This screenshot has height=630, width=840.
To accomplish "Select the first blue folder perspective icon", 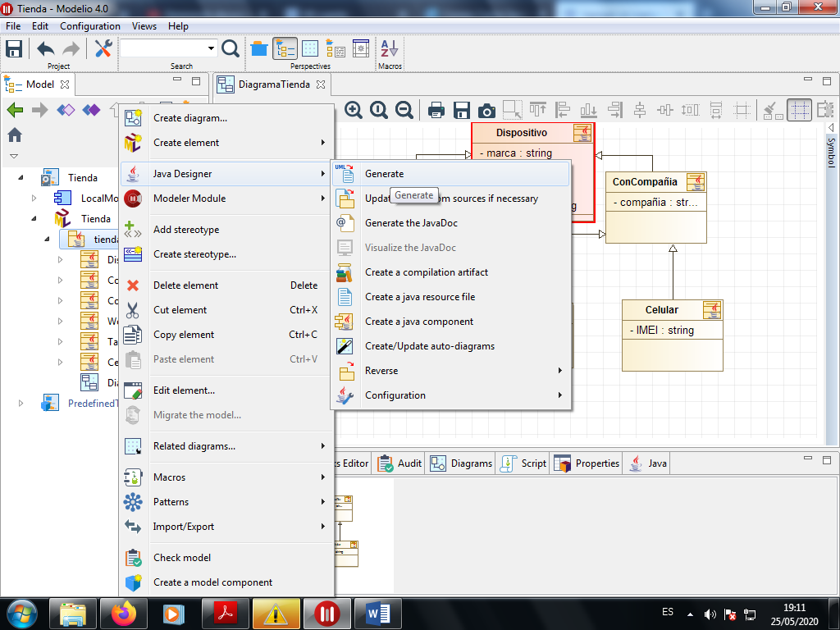I will point(258,48).
